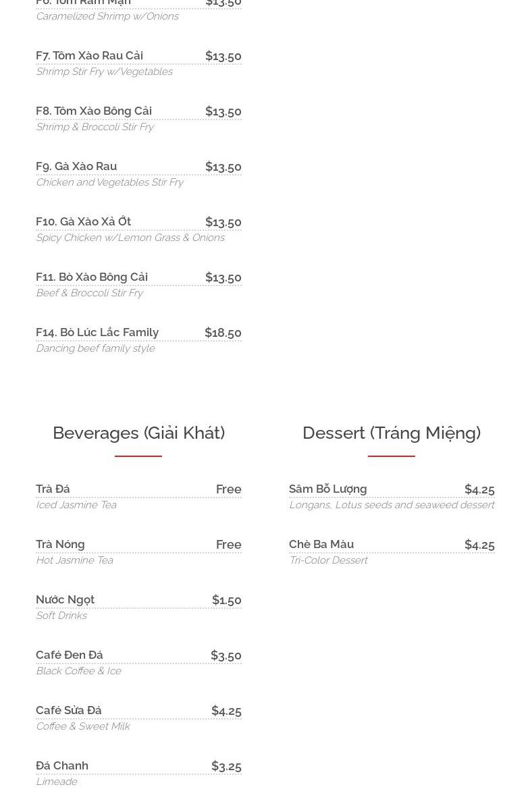Select F11. Bò Xào Bông Cải

[x=91, y=277]
